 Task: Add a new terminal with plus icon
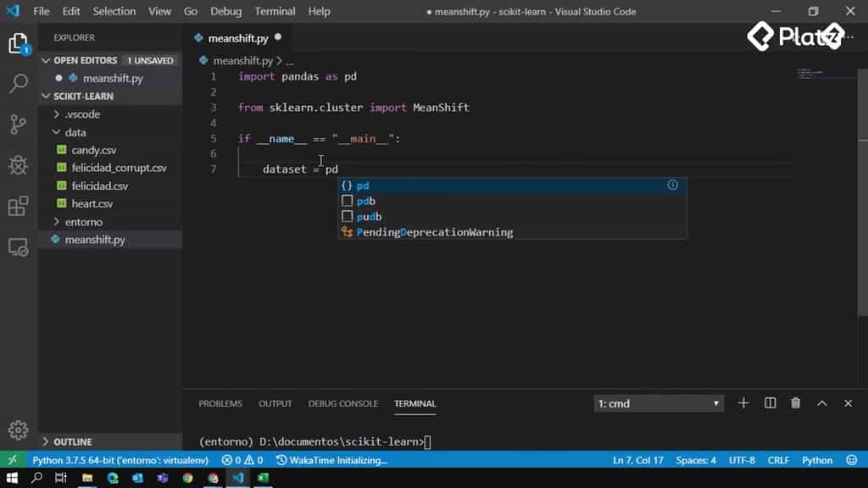pos(743,403)
